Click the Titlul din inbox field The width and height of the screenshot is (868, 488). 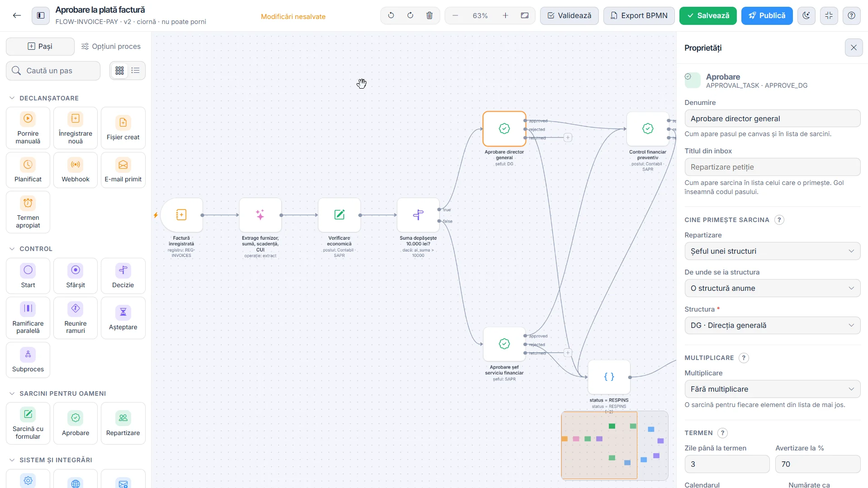(x=772, y=167)
